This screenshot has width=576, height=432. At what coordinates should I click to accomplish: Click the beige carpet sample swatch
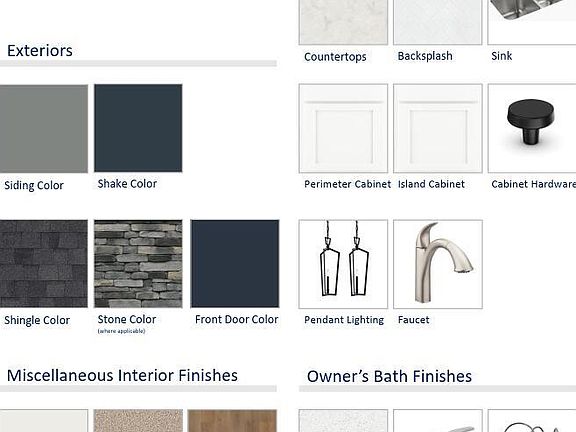tap(138, 421)
